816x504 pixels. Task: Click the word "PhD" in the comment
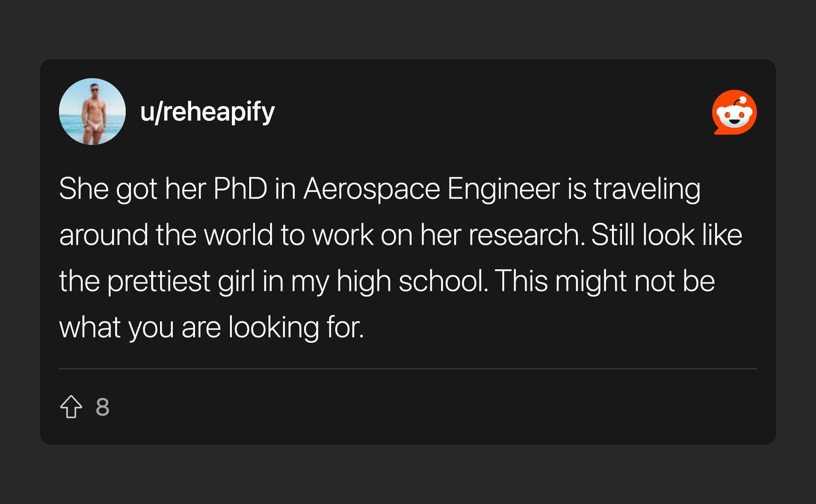click(x=240, y=189)
